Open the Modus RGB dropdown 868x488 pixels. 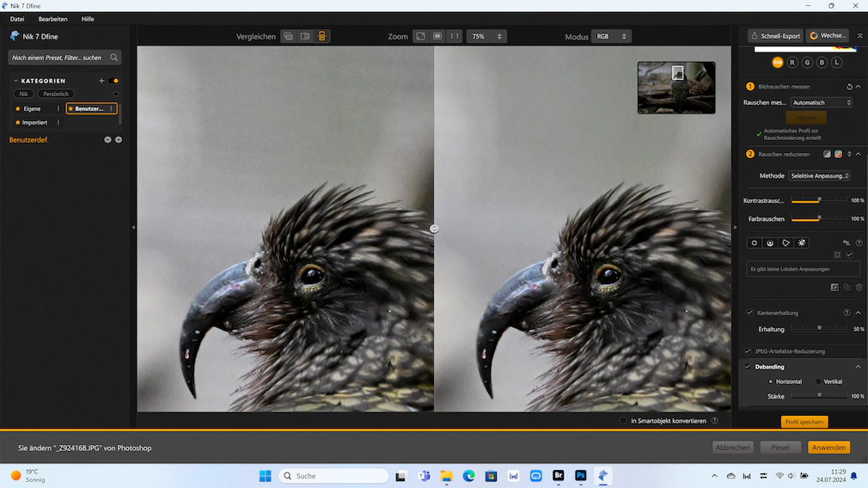pos(611,37)
